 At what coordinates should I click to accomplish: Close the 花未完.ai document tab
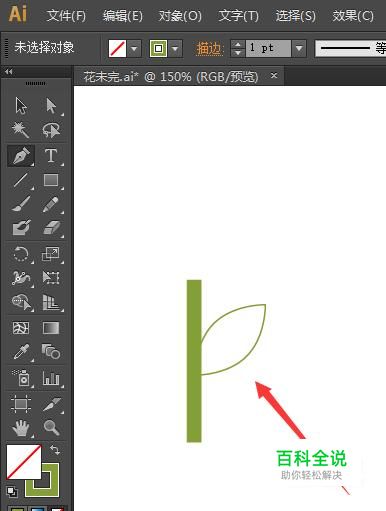click(x=274, y=76)
